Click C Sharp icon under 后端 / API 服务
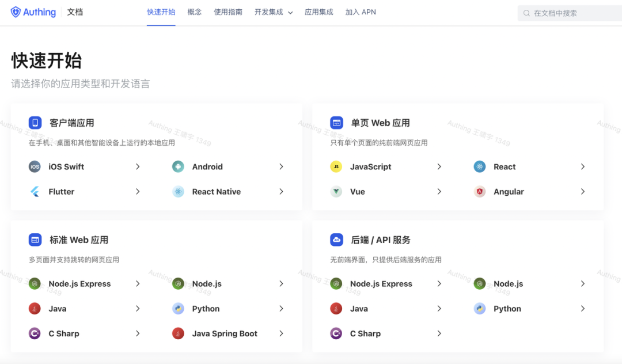 [336, 333]
